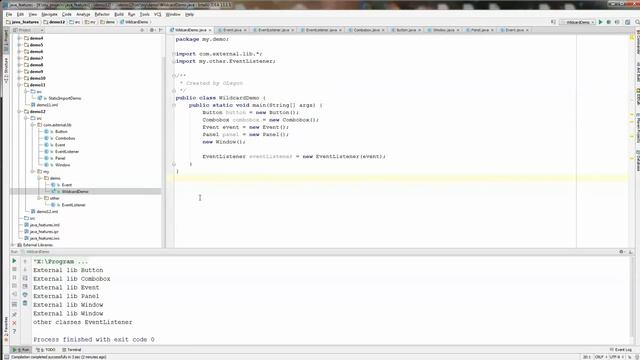Switch to Combobox.java editor tab

(366, 30)
